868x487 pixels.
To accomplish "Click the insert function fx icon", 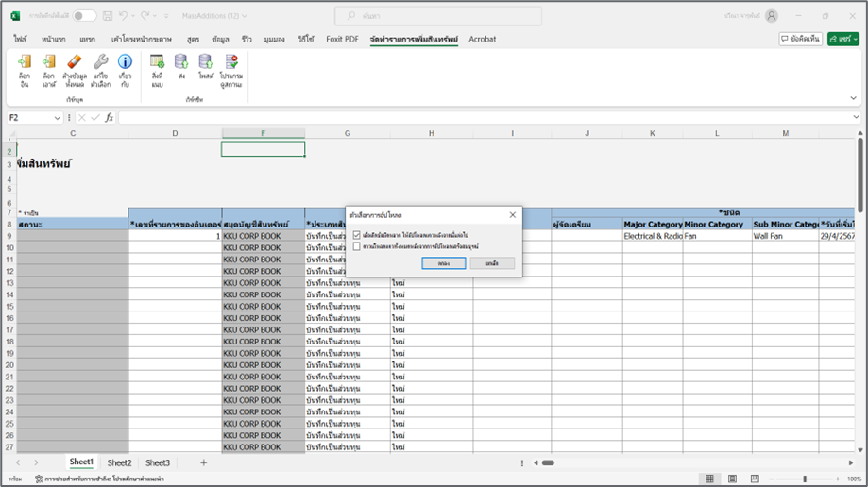I will click(109, 118).
